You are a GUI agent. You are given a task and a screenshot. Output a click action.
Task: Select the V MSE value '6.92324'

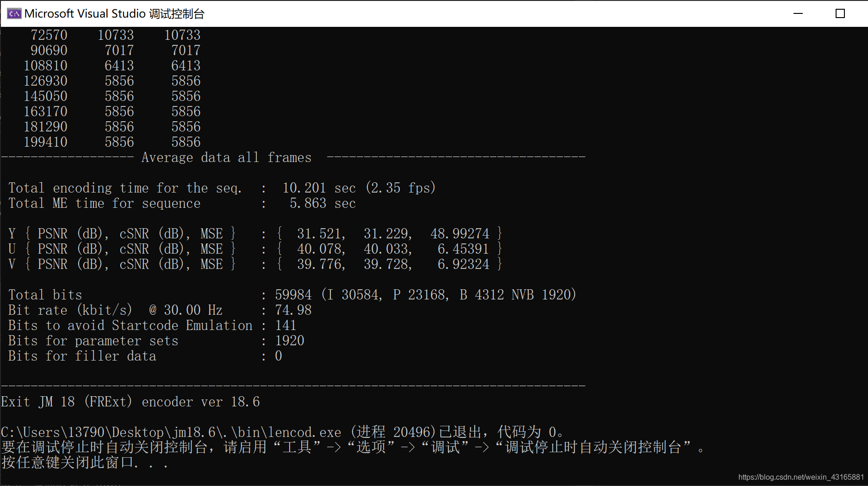click(x=464, y=264)
